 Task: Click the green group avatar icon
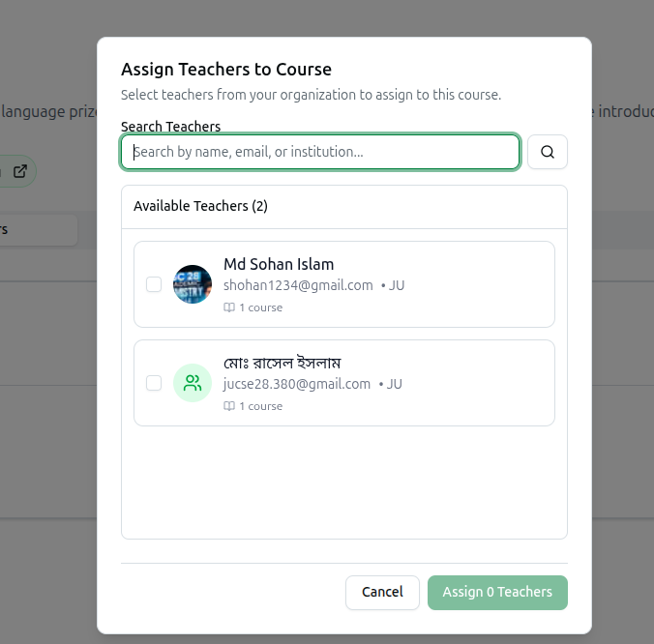tap(193, 383)
